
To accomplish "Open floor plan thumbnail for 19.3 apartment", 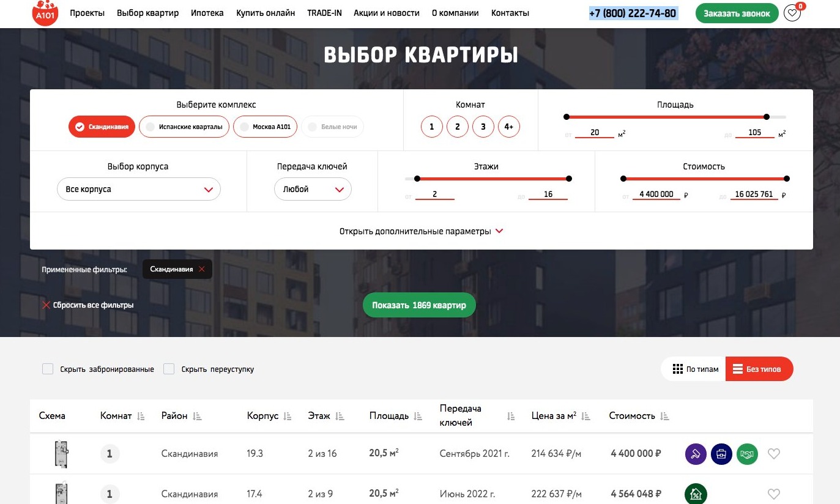I will coord(61,454).
